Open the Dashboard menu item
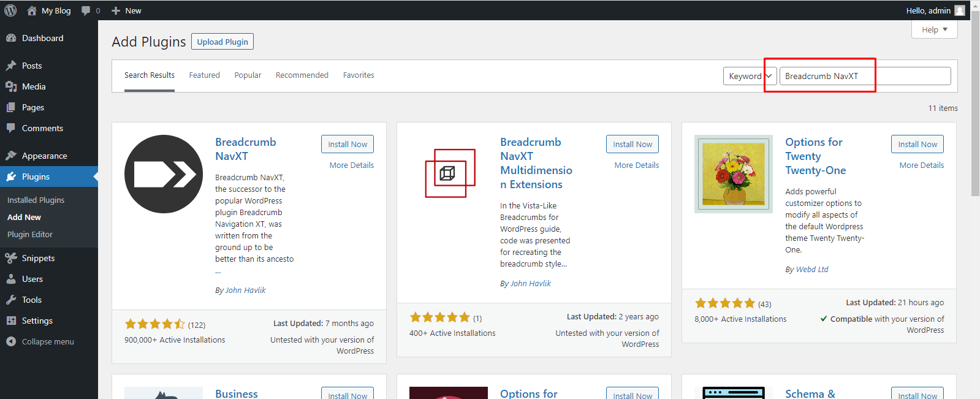This screenshot has height=399, width=980. click(49, 38)
